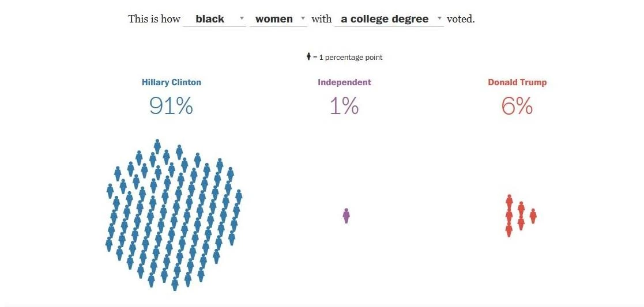Select the 6% Trump vote figure
644x307 pixels.
point(517,106)
